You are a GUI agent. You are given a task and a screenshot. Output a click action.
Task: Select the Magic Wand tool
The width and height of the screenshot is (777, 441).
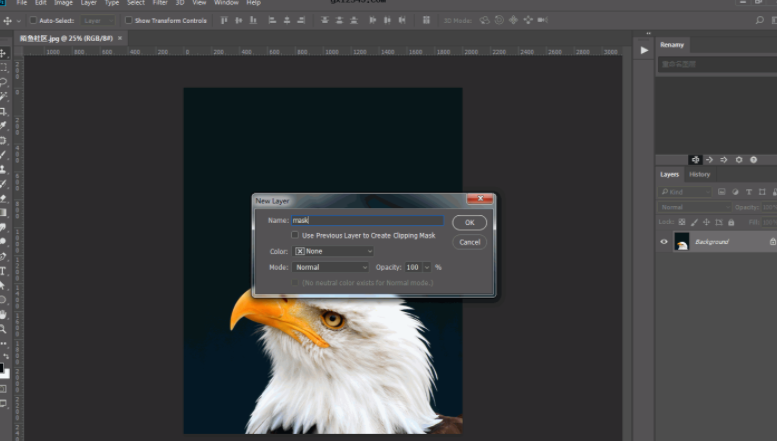click(3, 96)
